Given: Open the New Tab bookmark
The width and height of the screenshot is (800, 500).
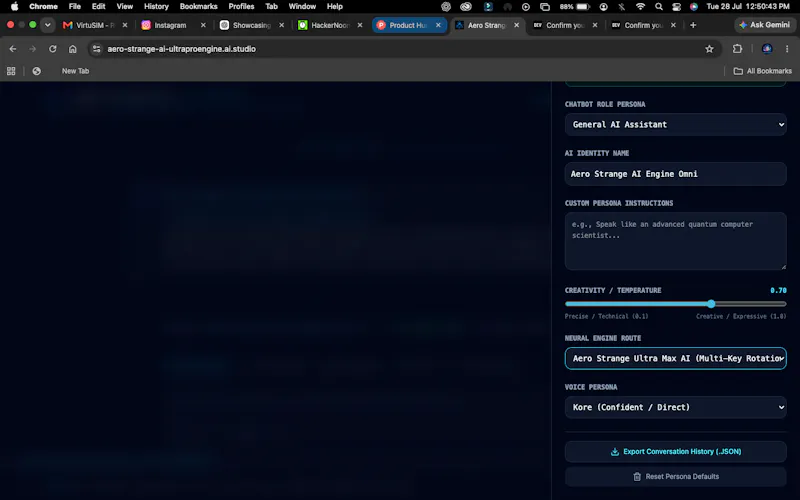Looking at the screenshot, I should point(76,71).
